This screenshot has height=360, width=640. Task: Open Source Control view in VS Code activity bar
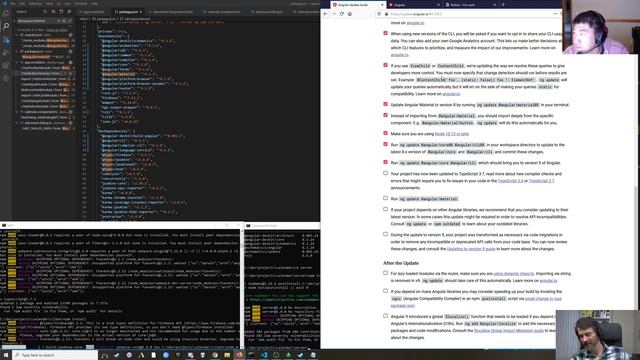point(6,40)
